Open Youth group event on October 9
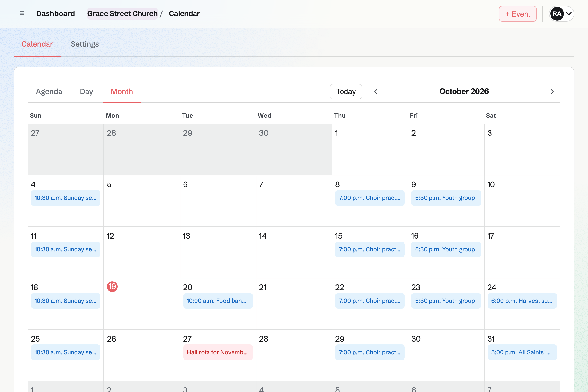This screenshot has height=392, width=588. click(446, 198)
